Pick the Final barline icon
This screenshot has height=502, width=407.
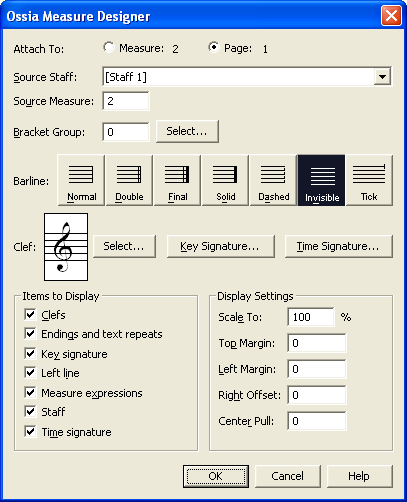(x=177, y=180)
